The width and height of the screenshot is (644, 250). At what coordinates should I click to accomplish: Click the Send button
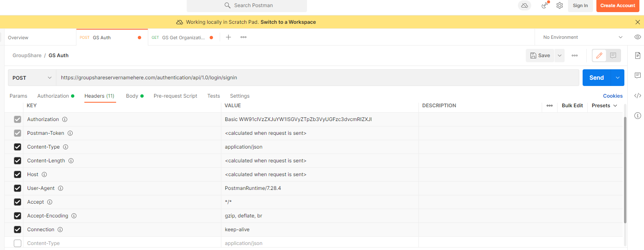[596, 78]
